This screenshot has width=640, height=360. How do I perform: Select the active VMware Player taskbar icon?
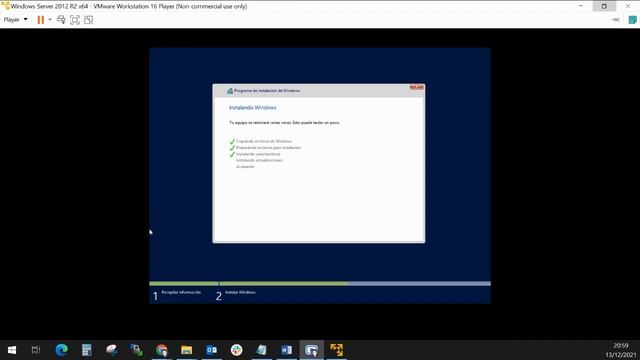311,350
